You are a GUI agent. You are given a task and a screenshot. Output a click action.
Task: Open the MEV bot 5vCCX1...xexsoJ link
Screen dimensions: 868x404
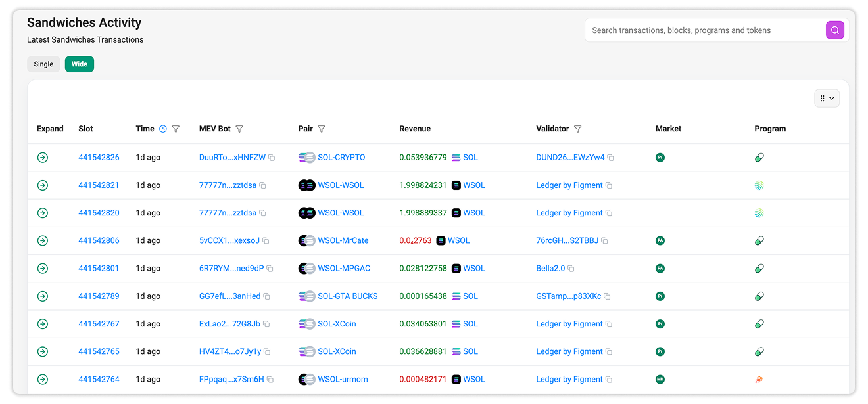point(229,240)
